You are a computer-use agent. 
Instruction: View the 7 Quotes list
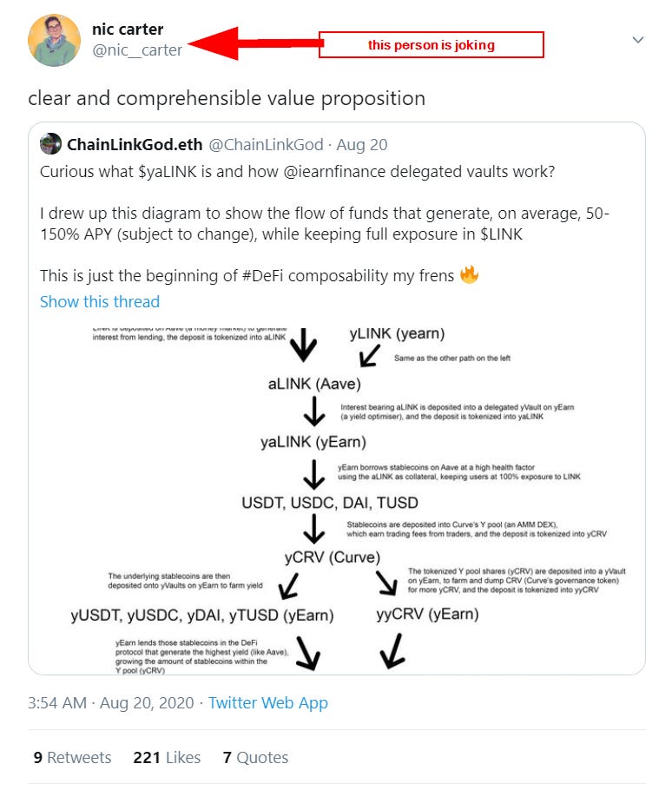[255, 757]
